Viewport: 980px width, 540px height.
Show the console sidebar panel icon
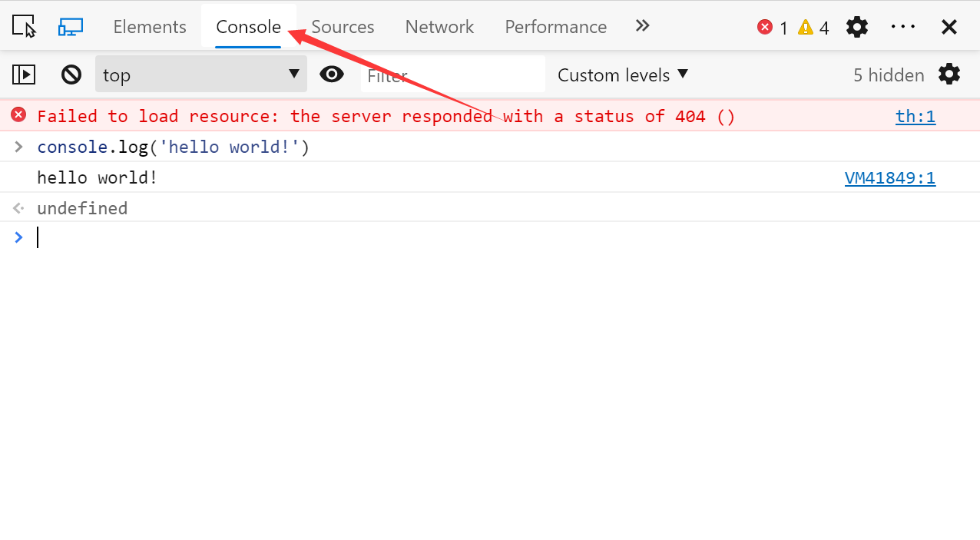point(24,75)
